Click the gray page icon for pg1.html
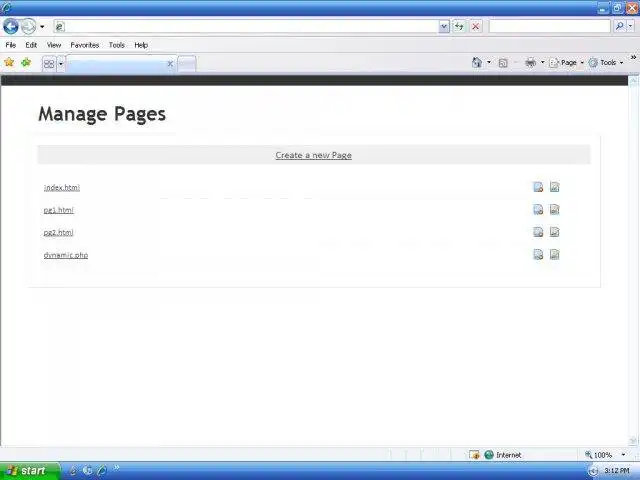This screenshot has height=480, width=640. point(554,209)
